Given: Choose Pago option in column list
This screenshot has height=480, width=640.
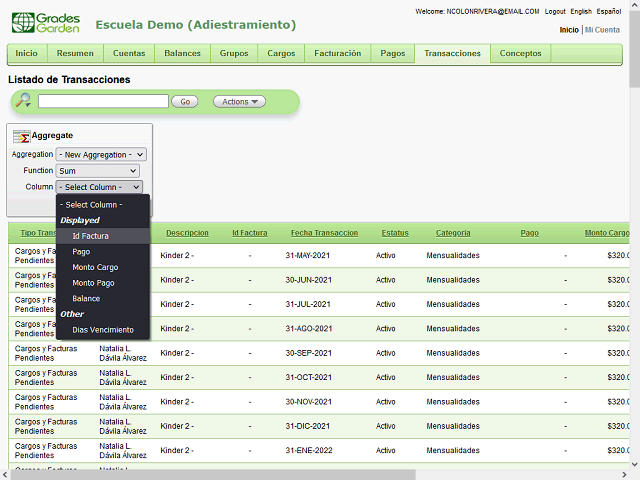Looking at the screenshot, I should pyautogui.click(x=103, y=252).
